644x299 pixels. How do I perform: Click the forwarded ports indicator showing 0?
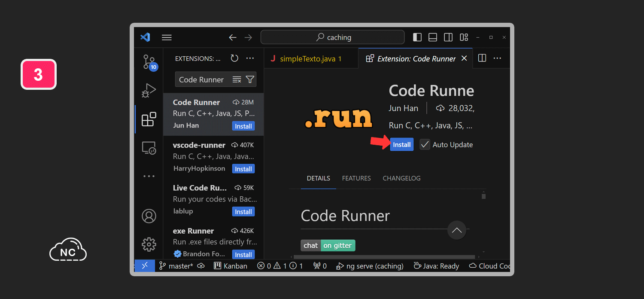pos(320,266)
